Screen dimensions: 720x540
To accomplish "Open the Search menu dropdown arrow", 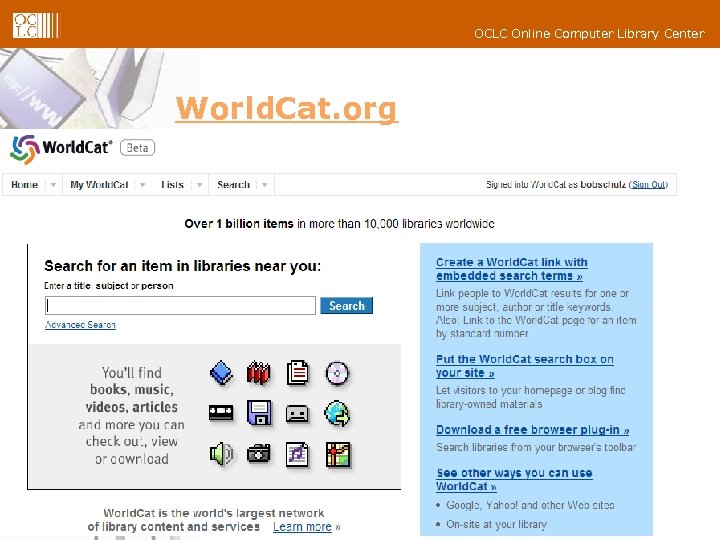I will [x=265, y=185].
